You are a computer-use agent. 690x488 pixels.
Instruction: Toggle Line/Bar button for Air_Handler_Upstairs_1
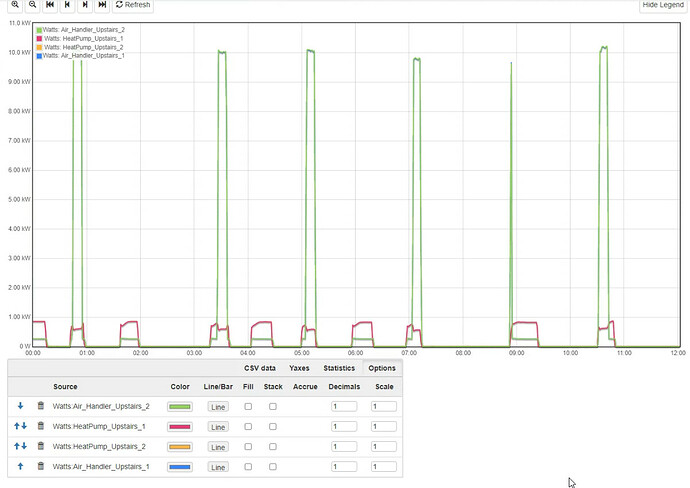click(218, 467)
